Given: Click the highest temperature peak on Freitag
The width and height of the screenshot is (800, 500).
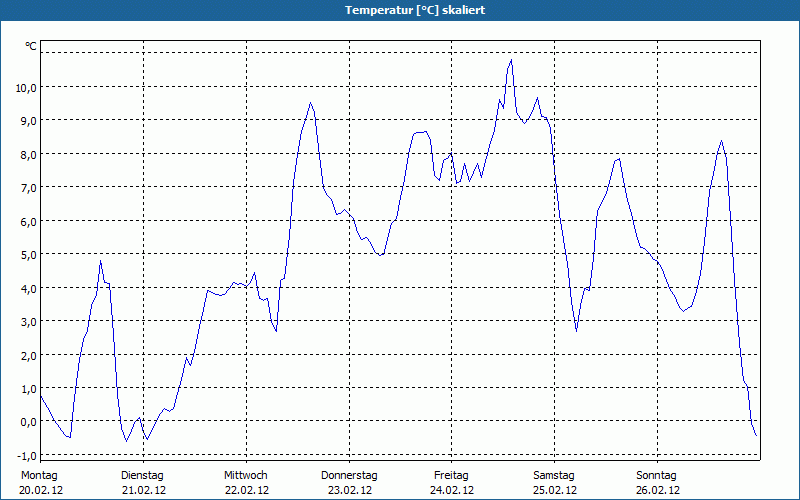Looking at the screenshot, I should pos(511,60).
